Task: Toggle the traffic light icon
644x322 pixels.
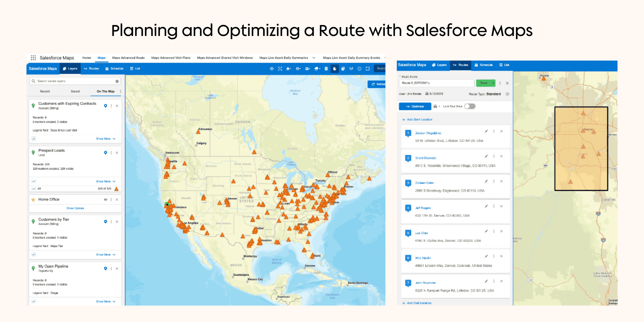Action: click(x=326, y=69)
